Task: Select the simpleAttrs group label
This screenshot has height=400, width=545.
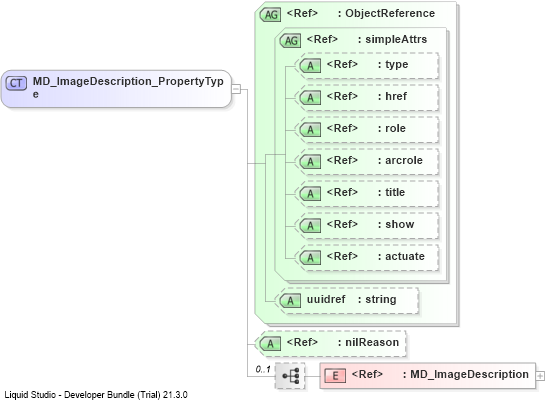Action: click(392, 39)
